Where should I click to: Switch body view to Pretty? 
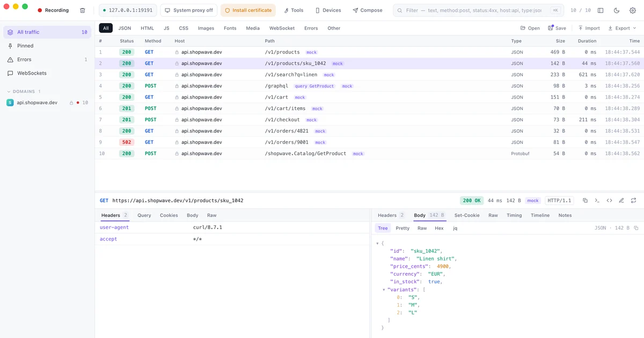click(402, 228)
